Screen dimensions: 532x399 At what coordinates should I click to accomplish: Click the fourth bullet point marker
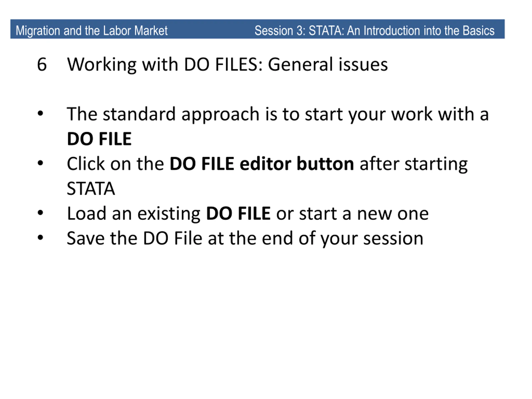40,238
